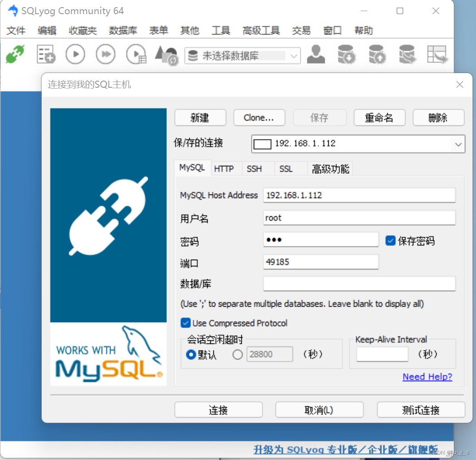The width and height of the screenshot is (476, 460).
Task: Open the saved connections dropdown 192.168.1.112
Action: [x=358, y=144]
